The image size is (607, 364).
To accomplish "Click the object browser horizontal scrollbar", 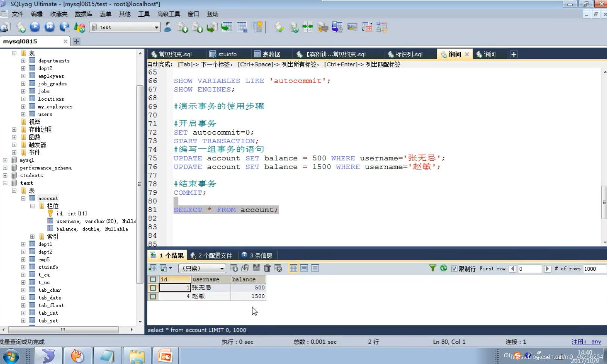I will point(63,330).
